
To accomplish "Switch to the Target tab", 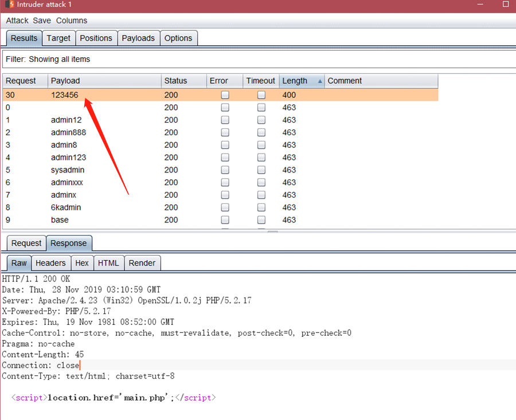I will pos(58,38).
